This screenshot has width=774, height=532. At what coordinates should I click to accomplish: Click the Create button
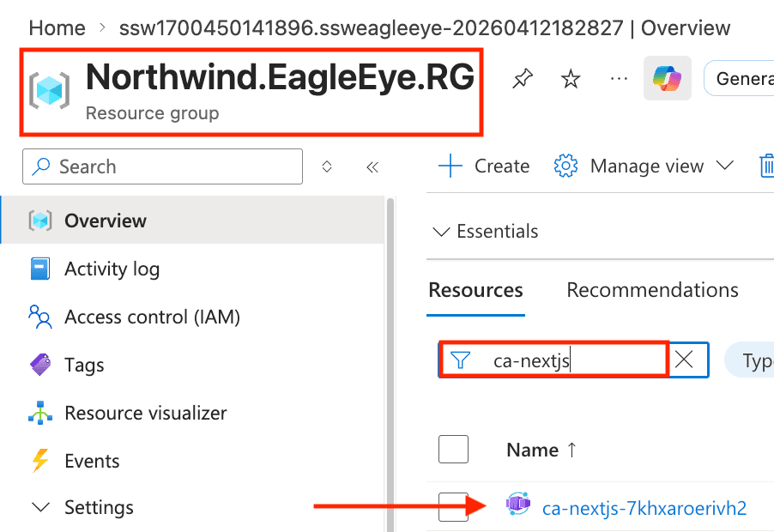coord(484,166)
